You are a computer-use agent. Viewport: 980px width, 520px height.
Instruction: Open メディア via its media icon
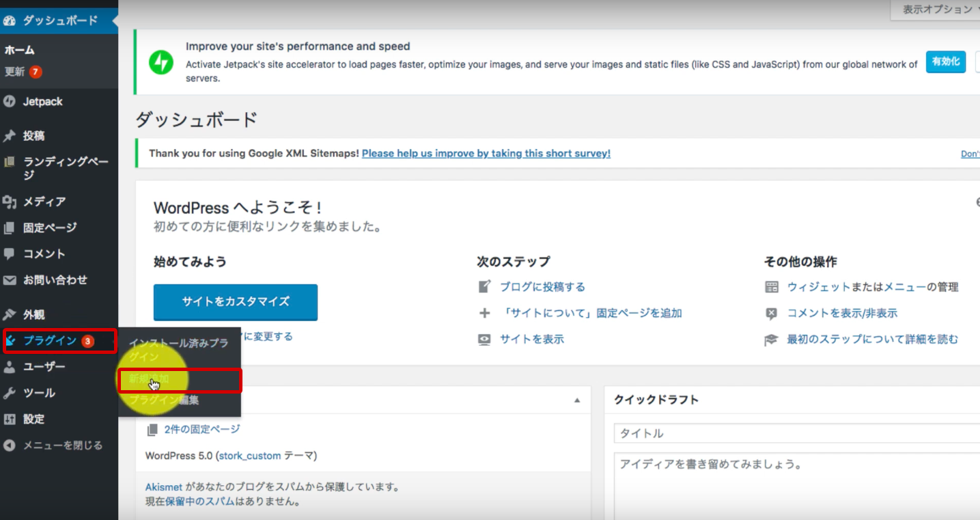tap(10, 202)
